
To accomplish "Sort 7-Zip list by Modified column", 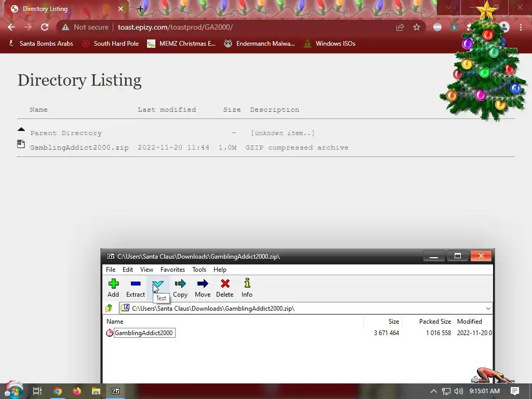I will click(473, 321).
